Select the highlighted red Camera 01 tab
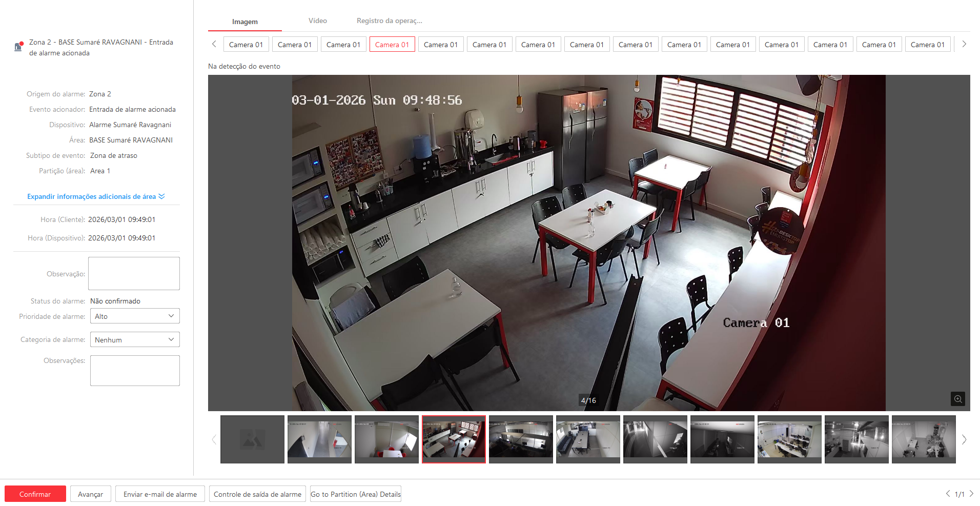The image size is (980, 506). (392, 45)
